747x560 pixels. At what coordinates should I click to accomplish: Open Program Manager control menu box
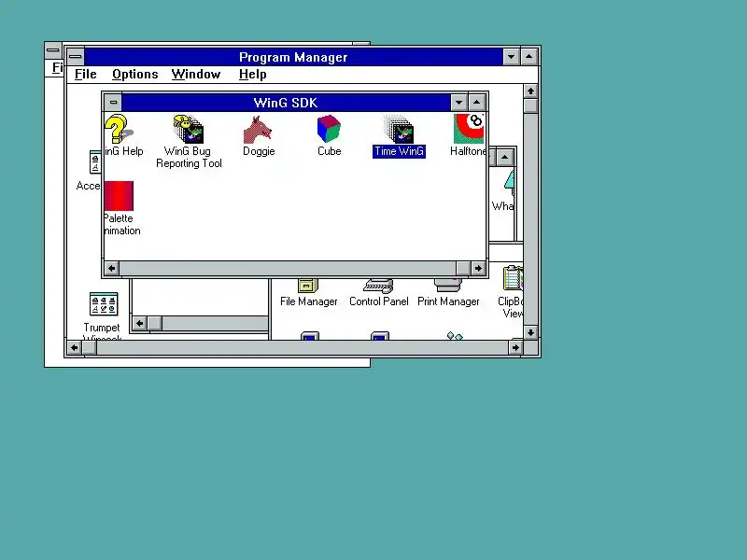pyautogui.click(x=76, y=57)
